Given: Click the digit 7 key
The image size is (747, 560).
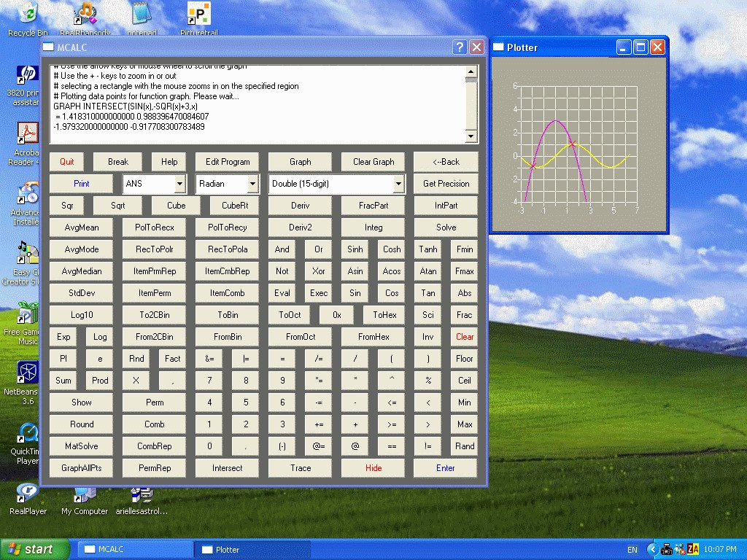Looking at the screenshot, I should 209,381.
